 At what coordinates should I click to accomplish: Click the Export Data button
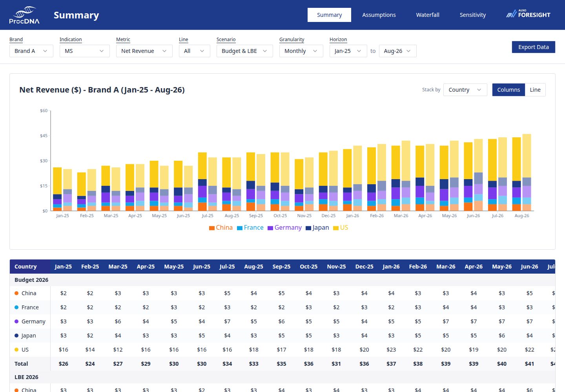pyautogui.click(x=534, y=47)
